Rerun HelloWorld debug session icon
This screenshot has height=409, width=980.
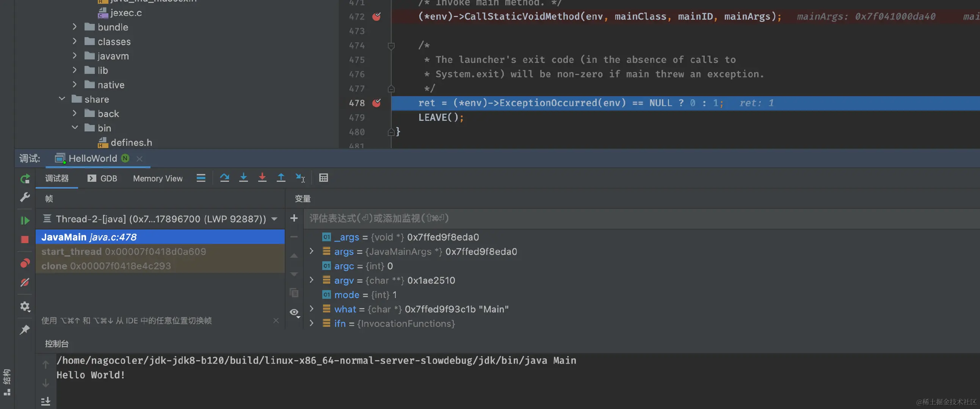25,179
